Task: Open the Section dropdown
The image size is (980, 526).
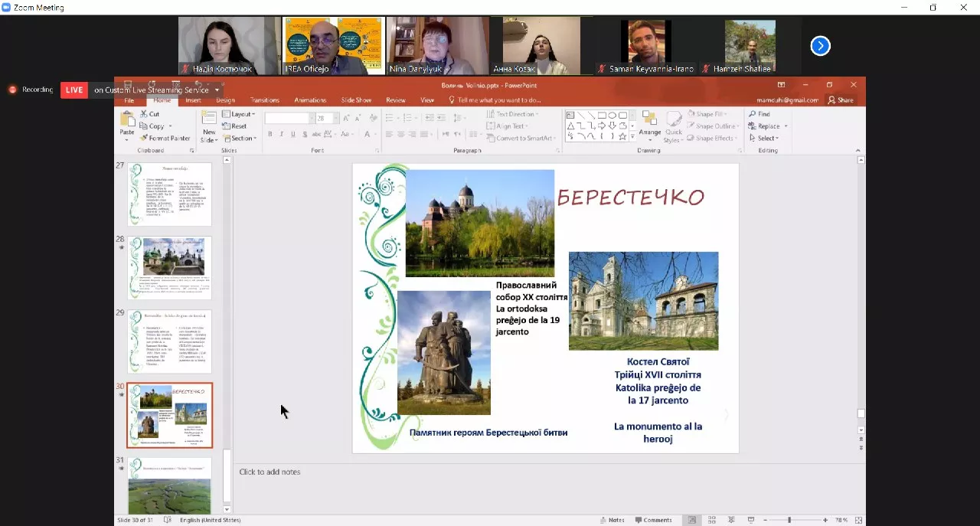Action: point(238,139)
